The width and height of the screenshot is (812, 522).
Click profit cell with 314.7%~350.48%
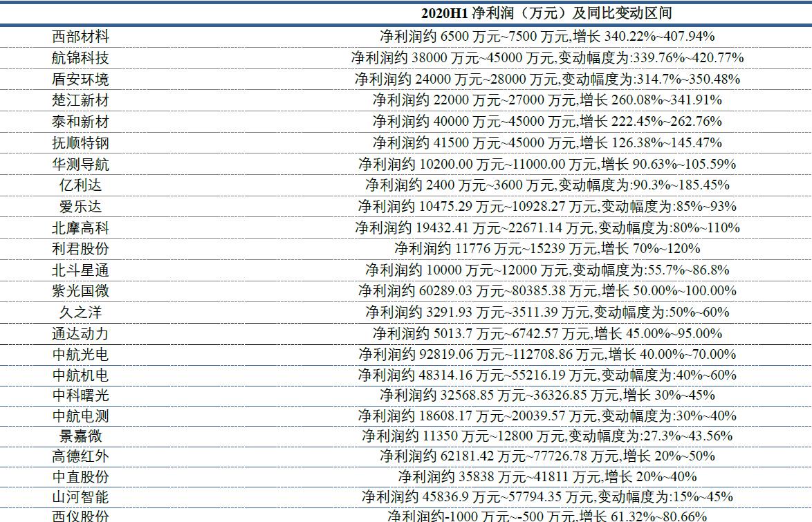tap(547, 80)
